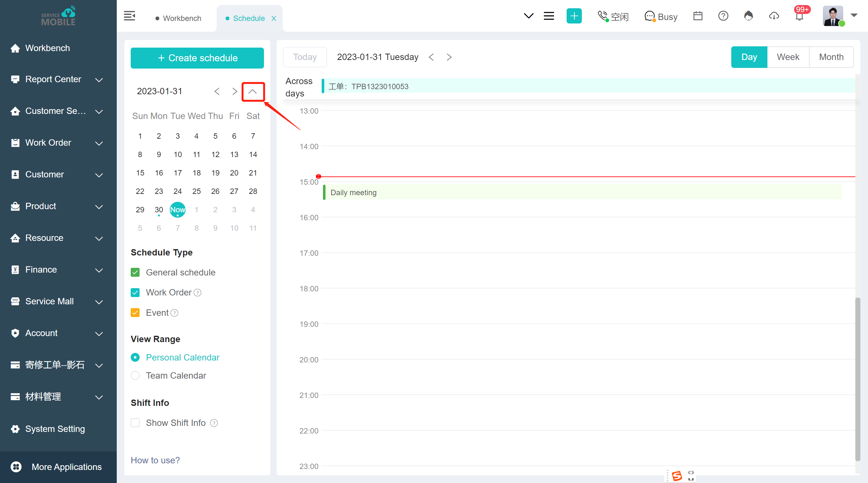Click the Account shield icon in sidebar
This screenshot has width=868, height=483.
[15, 333]
